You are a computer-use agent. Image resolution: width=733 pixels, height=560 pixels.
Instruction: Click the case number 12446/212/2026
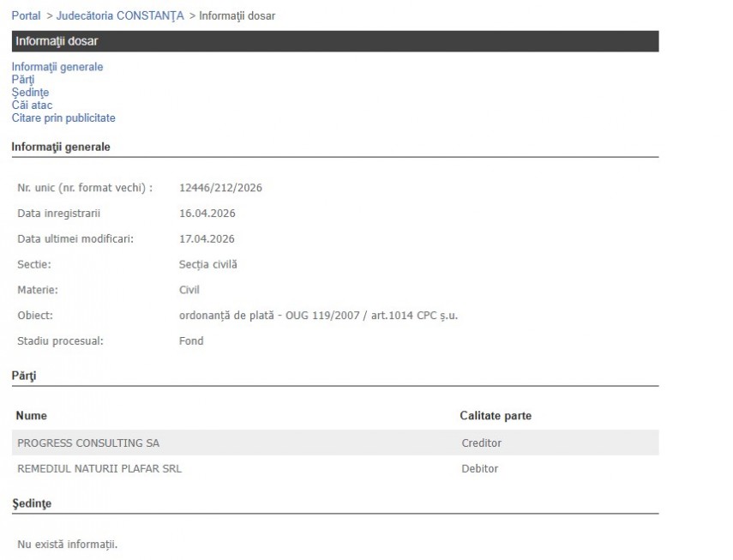[x=220, y=188]
